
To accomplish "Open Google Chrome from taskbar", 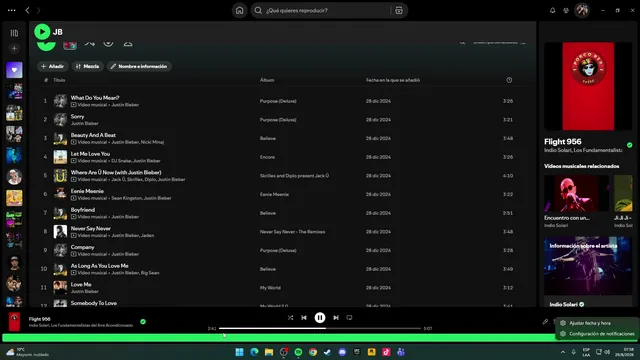I will 313,352.
